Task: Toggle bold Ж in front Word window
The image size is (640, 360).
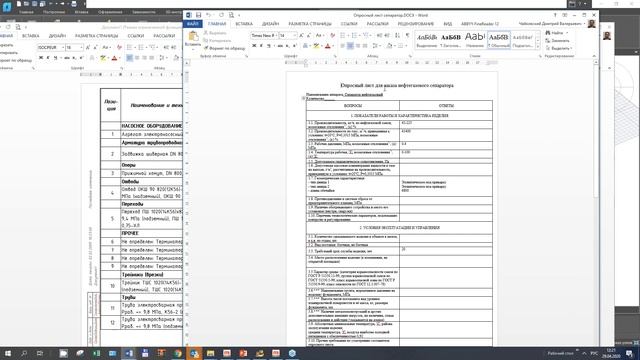Action: pos(254,46)
